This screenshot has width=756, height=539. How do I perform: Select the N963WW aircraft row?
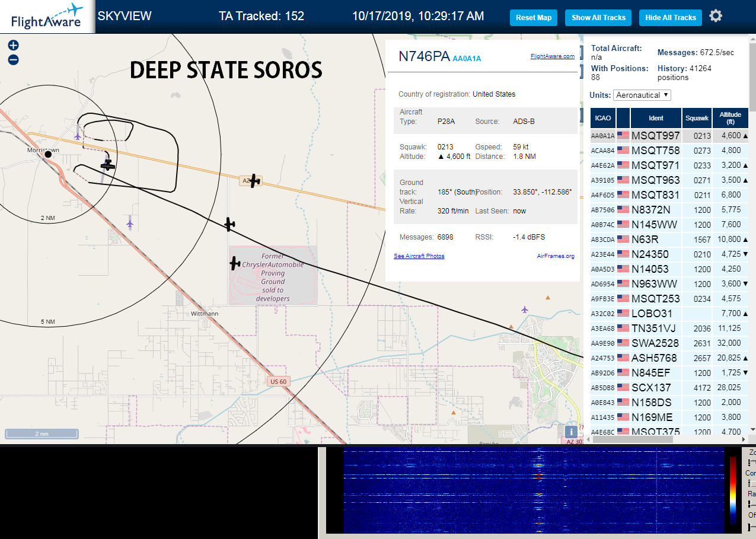click(669, 284)
